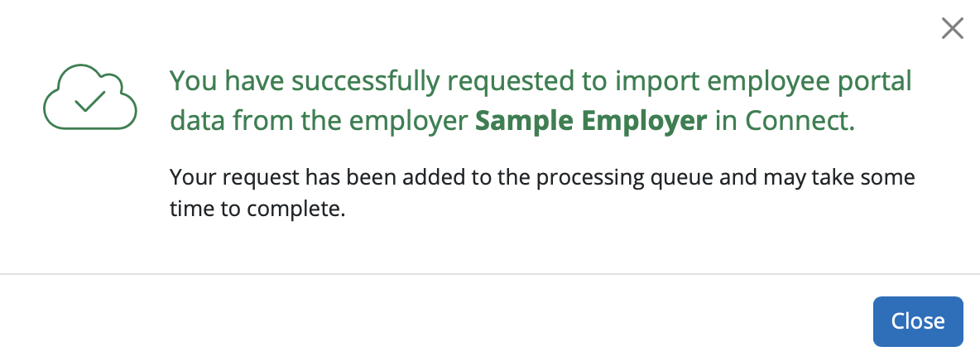Click the word Connect in the heading
The image size is (980, 361).
(797, 121)
